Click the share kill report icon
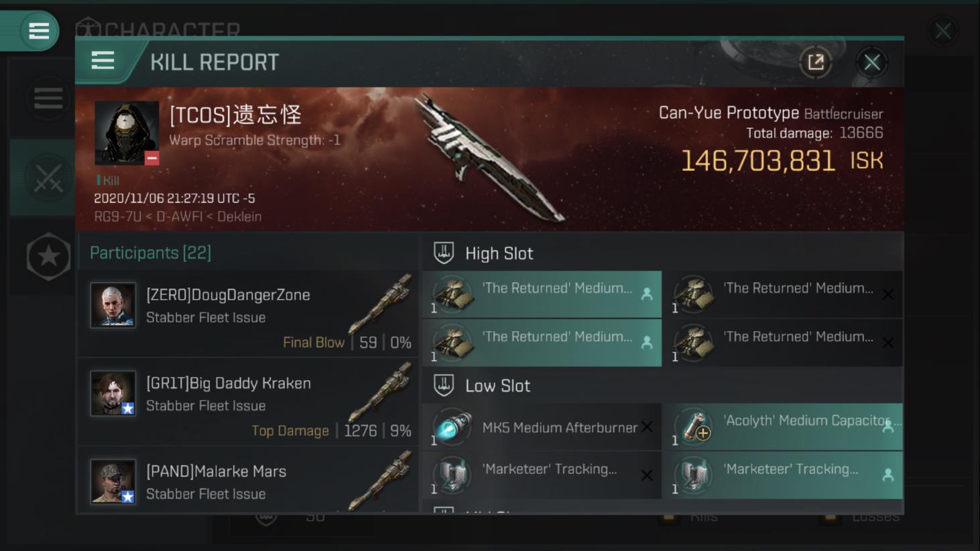 816,62
